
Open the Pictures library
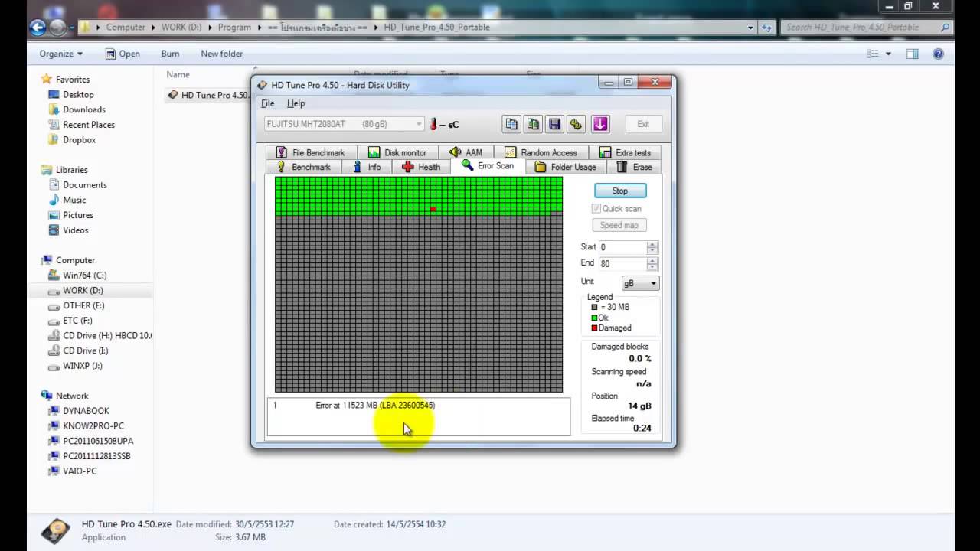coord(77,215)
